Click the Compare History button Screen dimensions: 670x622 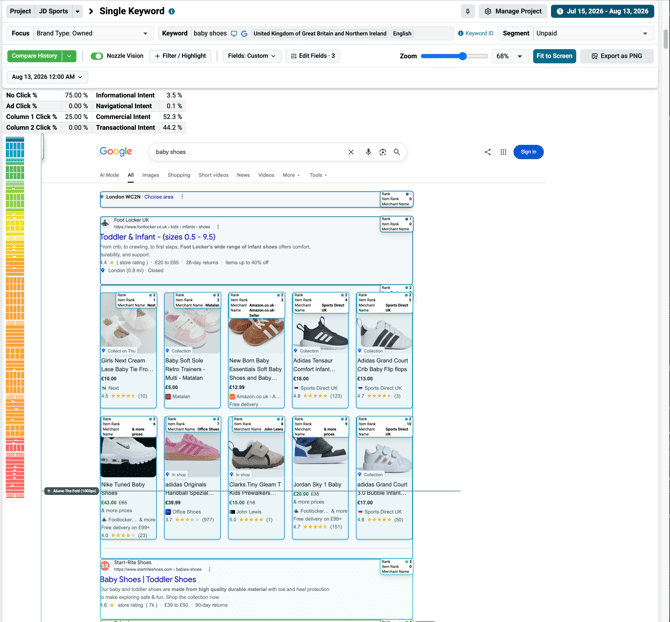[35, 56]
